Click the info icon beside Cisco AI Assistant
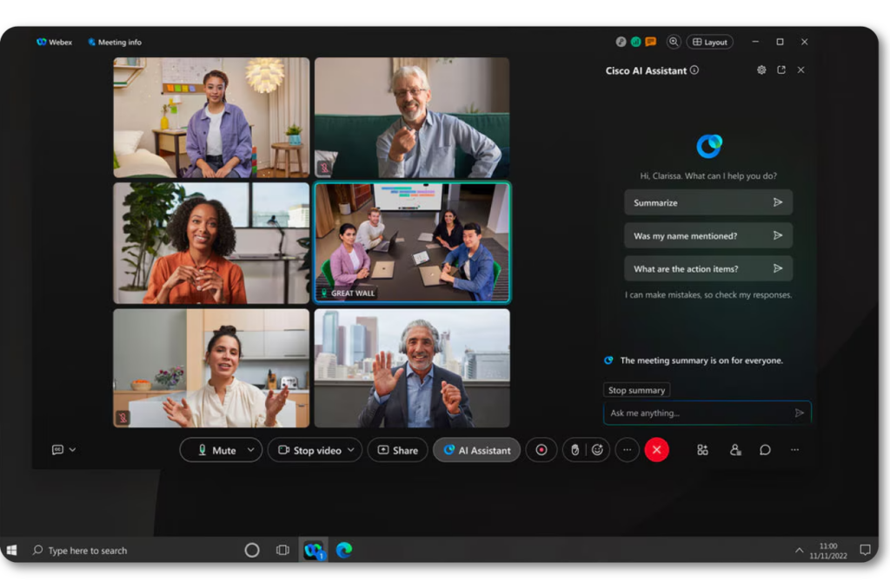The image size is (890, 588). coord(694,70)
